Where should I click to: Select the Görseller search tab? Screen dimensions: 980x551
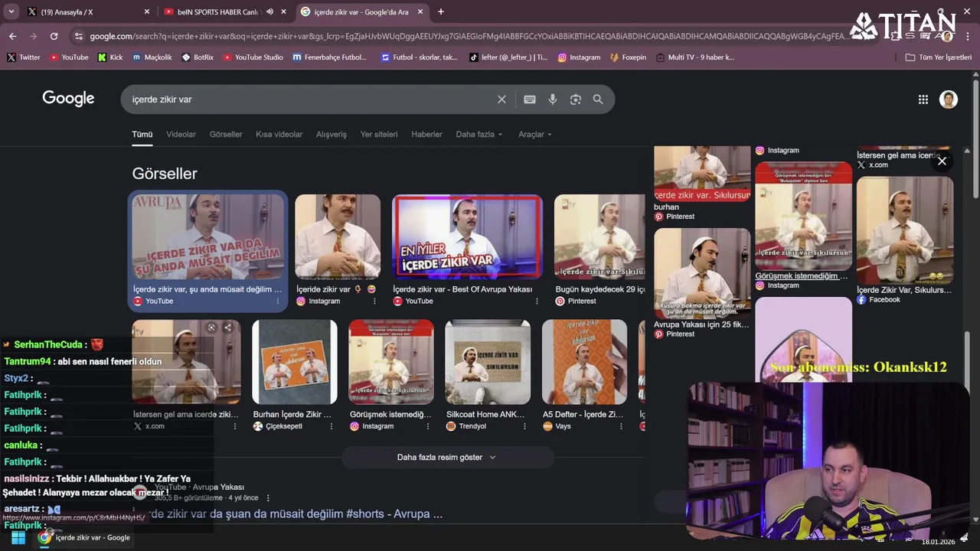[x=226, y=134]
